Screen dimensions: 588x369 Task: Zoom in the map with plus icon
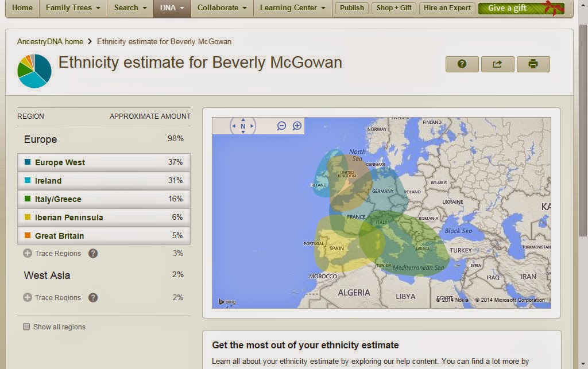pos(297,126)
